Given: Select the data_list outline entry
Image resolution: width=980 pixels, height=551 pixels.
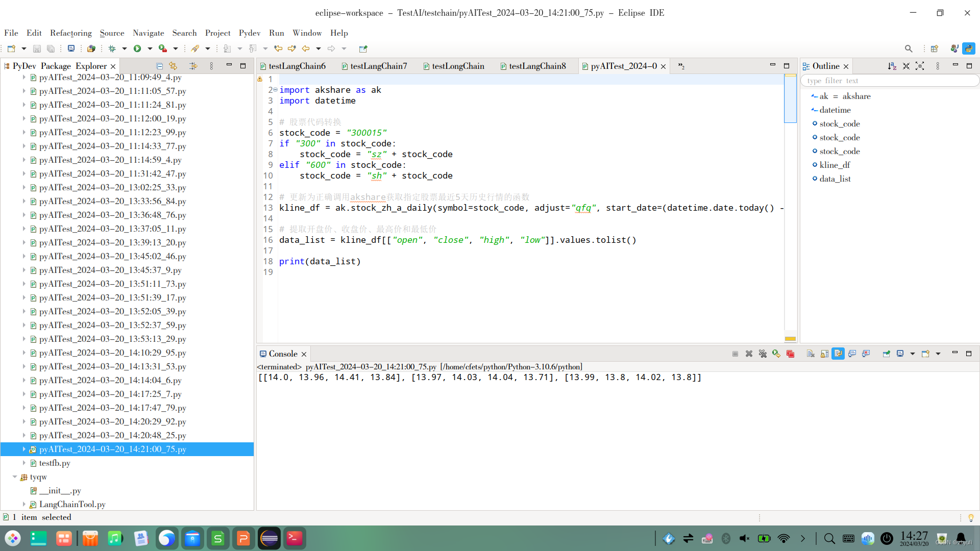Looking at the screenshot, I should click(x=835, y=178).
